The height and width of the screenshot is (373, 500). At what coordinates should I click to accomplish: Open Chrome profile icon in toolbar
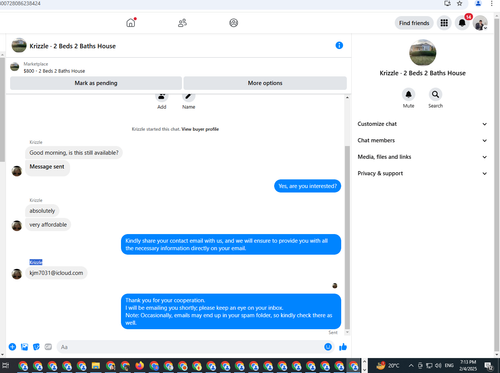click(x=478, y=3)
